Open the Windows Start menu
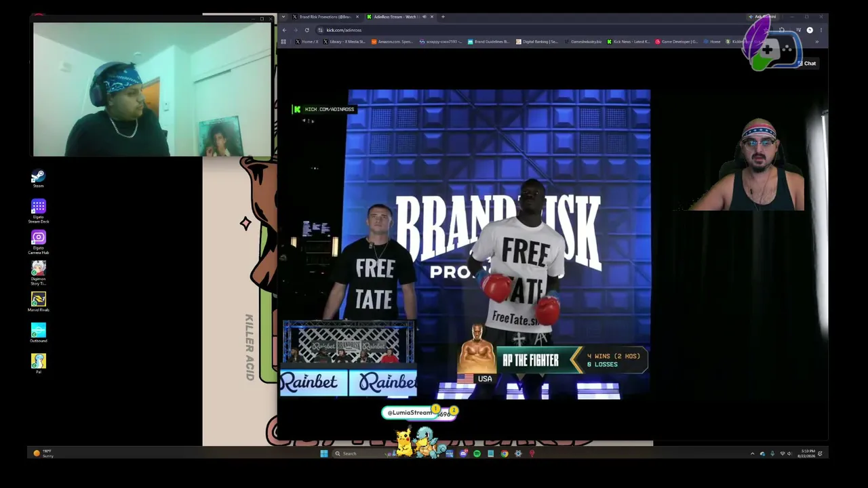Viewport: 868px width, 488px height. 323,453
